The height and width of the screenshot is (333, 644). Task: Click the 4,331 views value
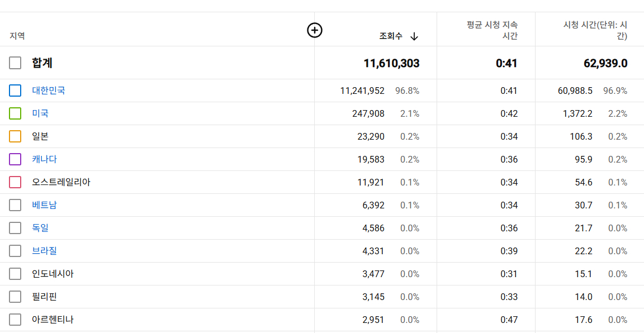pyautogui.click(x=373, y=251)
